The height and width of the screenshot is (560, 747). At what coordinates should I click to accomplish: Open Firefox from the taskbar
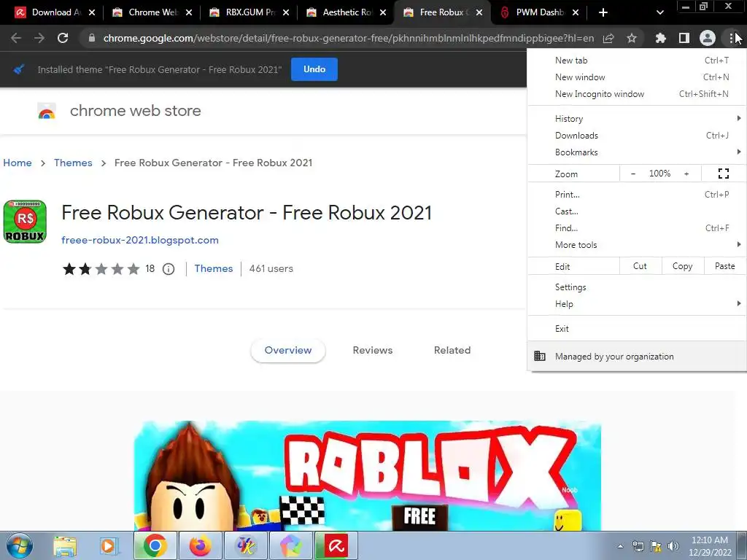[x=200, y=545]
